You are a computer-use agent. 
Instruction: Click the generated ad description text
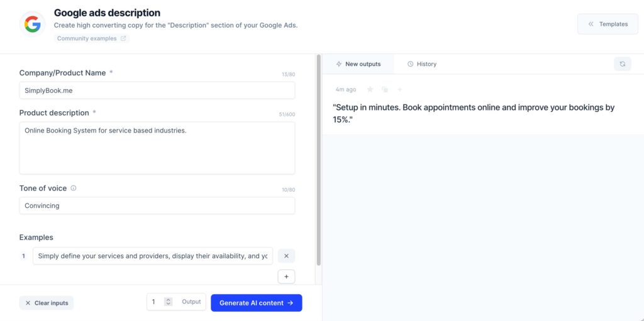[474, 113]
